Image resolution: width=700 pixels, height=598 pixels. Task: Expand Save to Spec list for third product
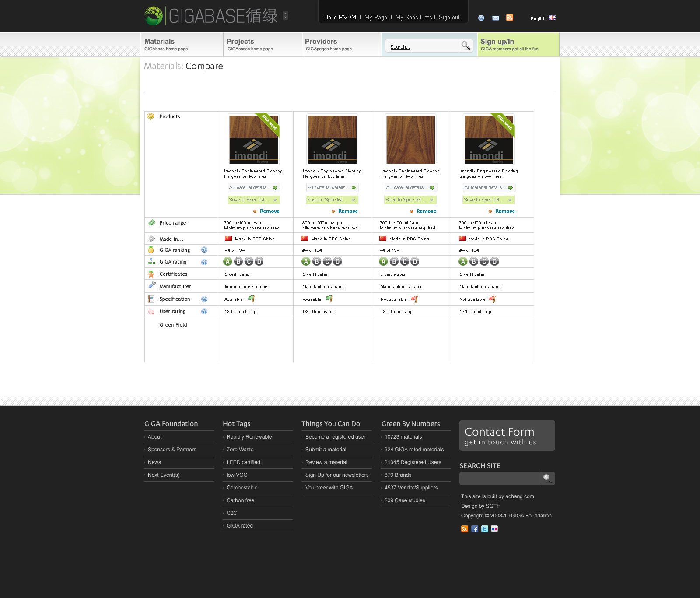tap(410, 200)
